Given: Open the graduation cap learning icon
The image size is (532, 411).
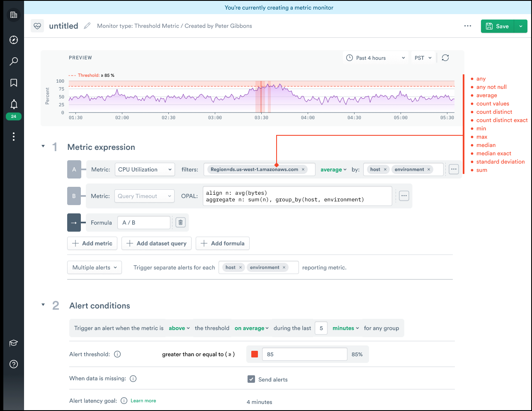Looking at the screenshot, I should (x=14, y=343).
